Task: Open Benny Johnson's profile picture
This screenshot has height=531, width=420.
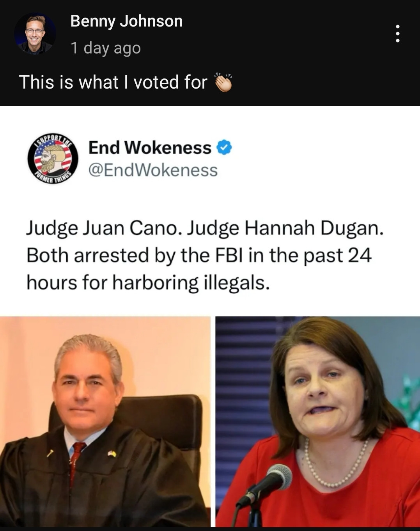Action: coord(35,34)
